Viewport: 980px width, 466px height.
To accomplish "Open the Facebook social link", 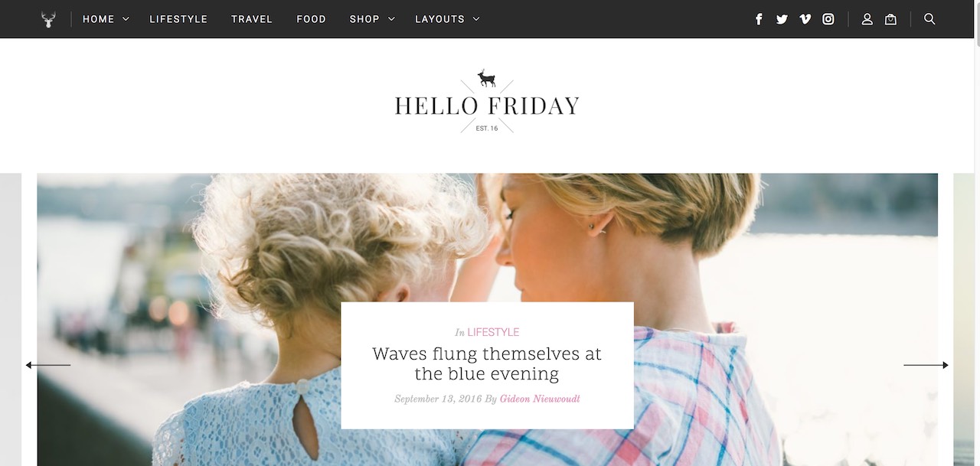I will tap(759, 19).
